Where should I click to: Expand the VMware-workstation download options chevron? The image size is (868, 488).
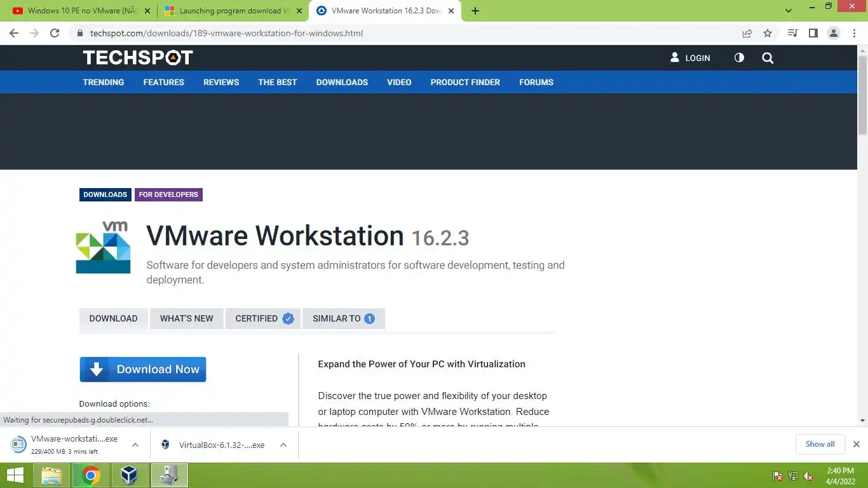135,445
